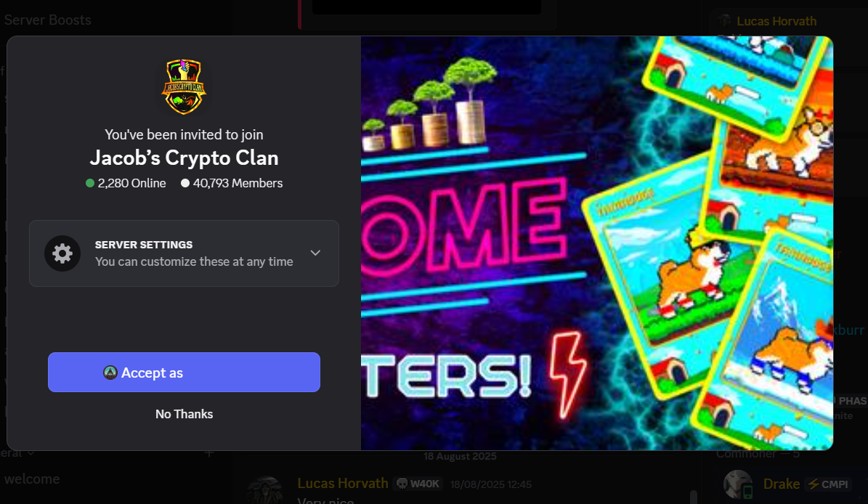Image resolution: width=868 pixels, height=504 pixels.
Task: Decline the invite with No Thanks
Action: tap(184, 414)
